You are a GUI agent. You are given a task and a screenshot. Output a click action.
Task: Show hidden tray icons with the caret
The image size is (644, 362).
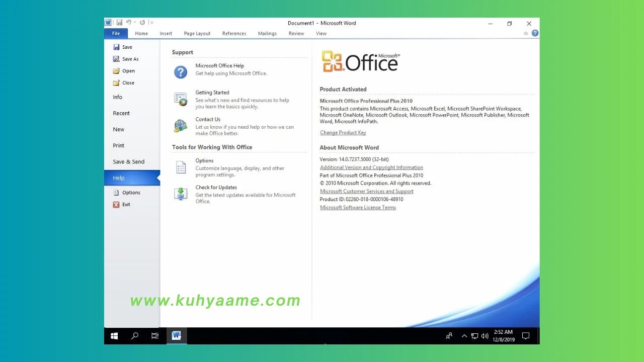click(464, 336)
